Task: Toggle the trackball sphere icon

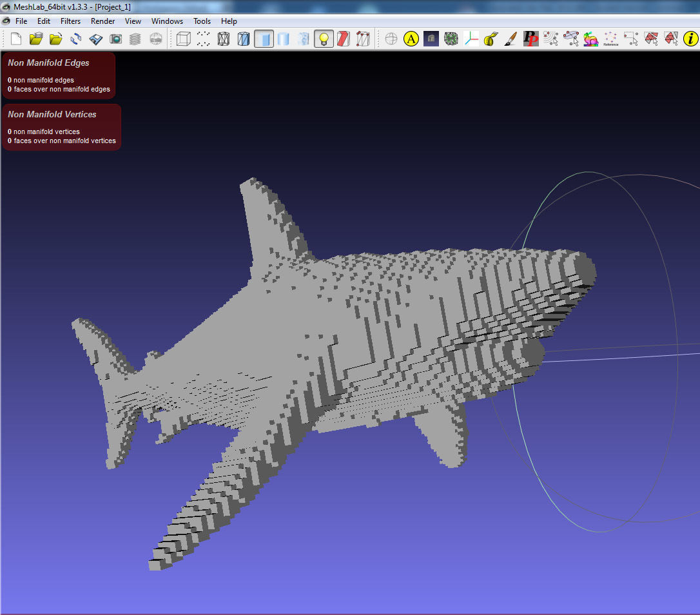Action: [x=391, y=39]
